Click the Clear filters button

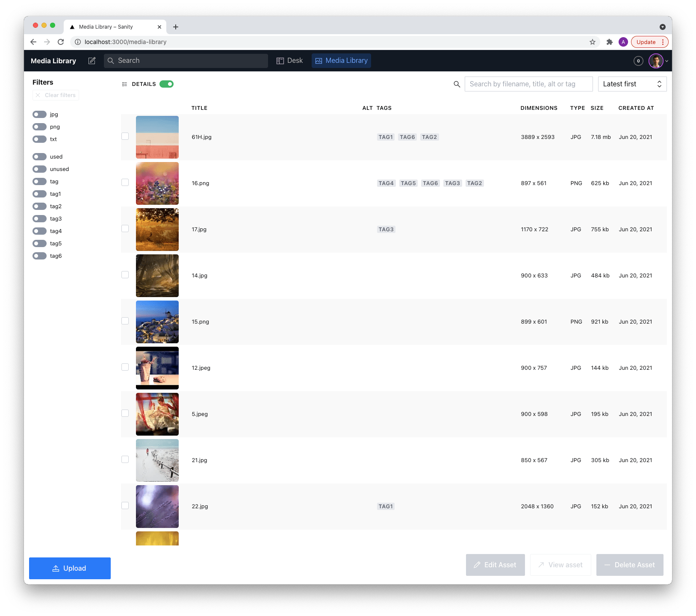[56, 95]
